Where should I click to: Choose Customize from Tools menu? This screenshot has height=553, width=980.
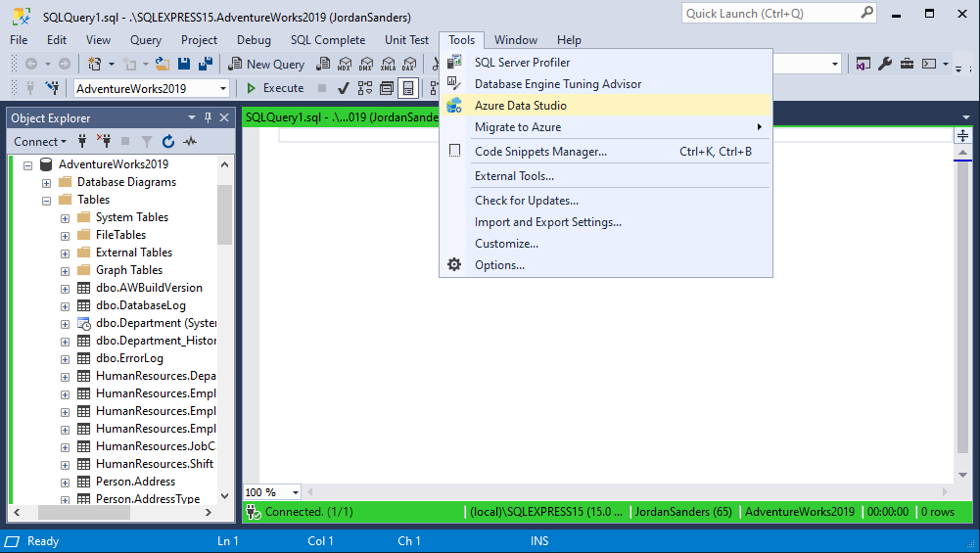(x=606, y=243)
